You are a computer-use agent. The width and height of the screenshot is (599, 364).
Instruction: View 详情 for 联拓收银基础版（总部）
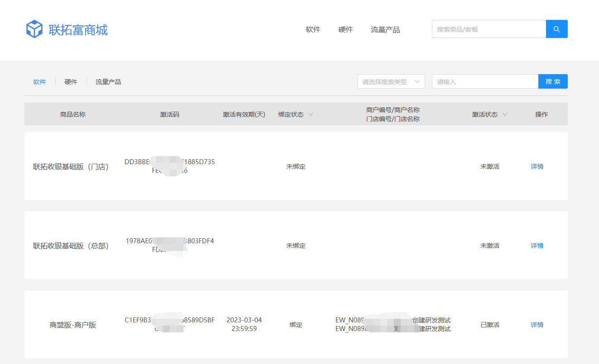537,246
